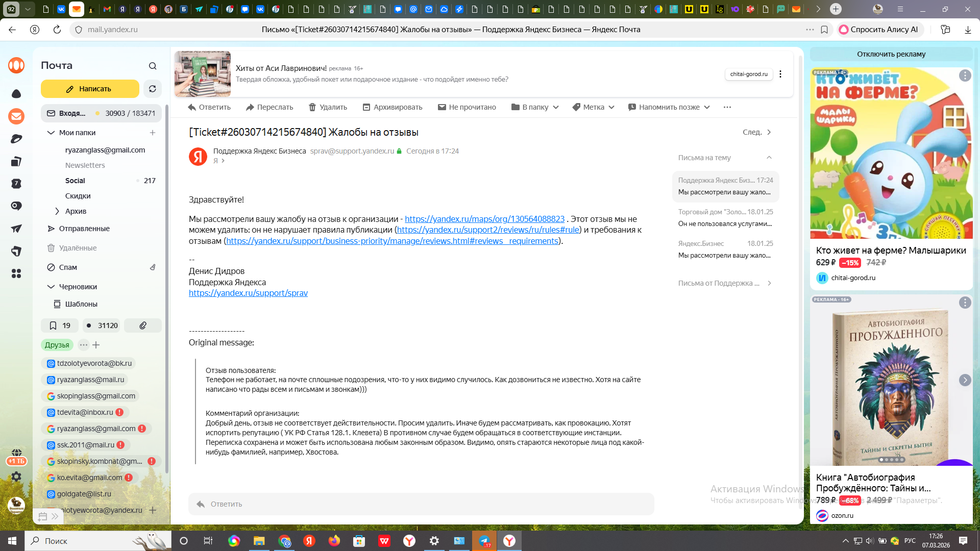Expand the Архив folder

[x=57, y=211]
